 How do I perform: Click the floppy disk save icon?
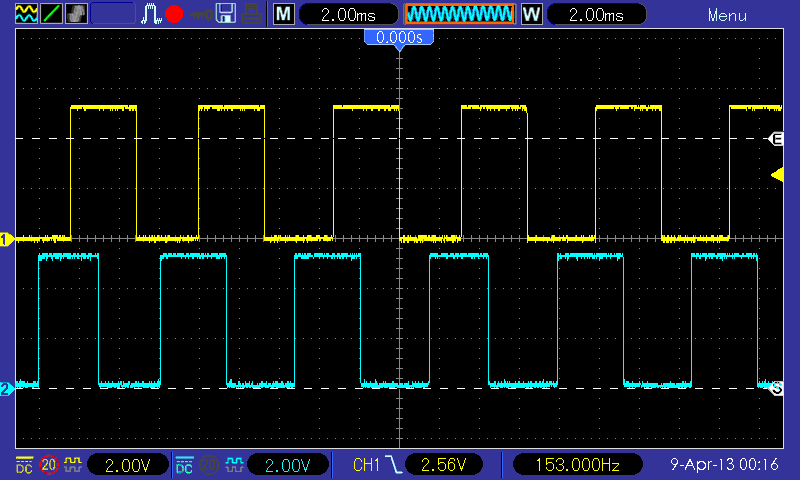(227, 14)
